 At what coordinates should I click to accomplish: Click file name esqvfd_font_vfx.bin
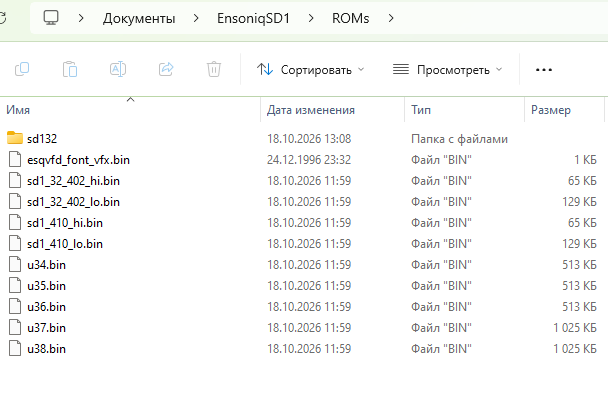78,160
